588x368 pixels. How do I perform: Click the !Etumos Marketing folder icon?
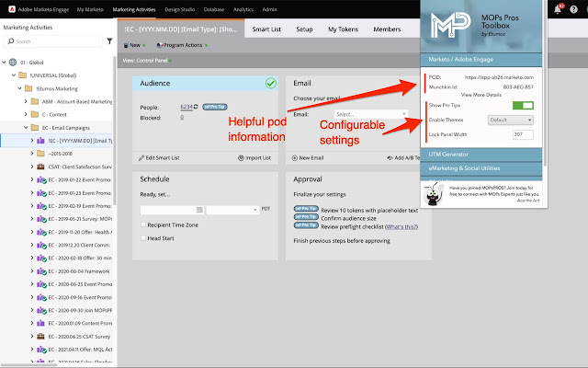pos(28,88)
